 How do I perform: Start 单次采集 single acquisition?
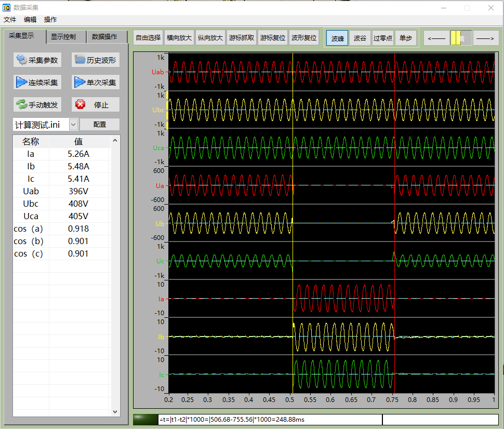95,82
